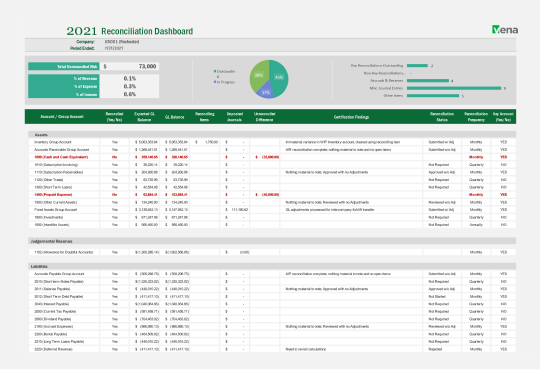Select the 2021 Reconciliation Dashboard title
This screenshot has height=370, width=540.
pyautogui.click(x=129, y=31)
